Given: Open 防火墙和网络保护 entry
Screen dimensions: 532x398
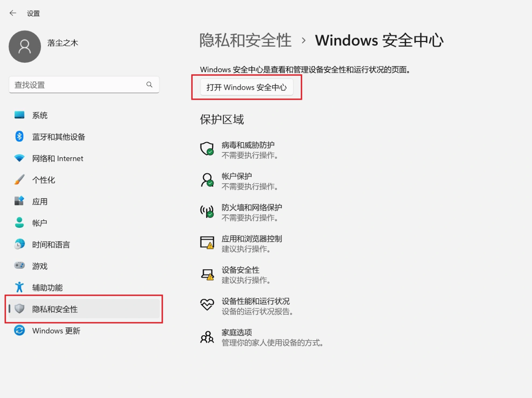Looking at the screenshot, I should pyautogui.click(x=241, y=212).
